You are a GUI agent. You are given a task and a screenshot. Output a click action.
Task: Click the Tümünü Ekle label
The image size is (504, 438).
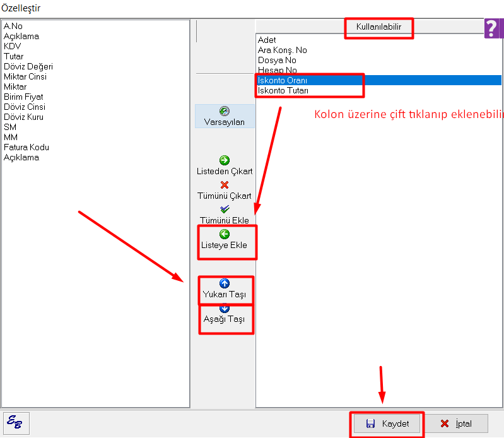tap(225, 220)
